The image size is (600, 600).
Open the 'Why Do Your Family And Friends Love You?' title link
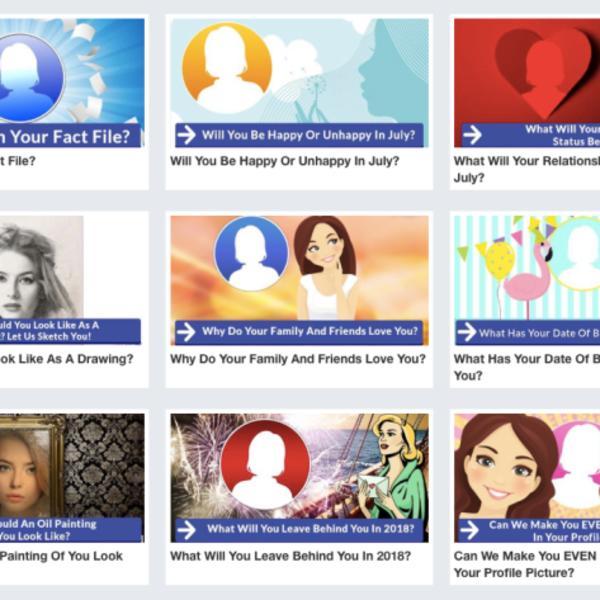pos(297,359)
